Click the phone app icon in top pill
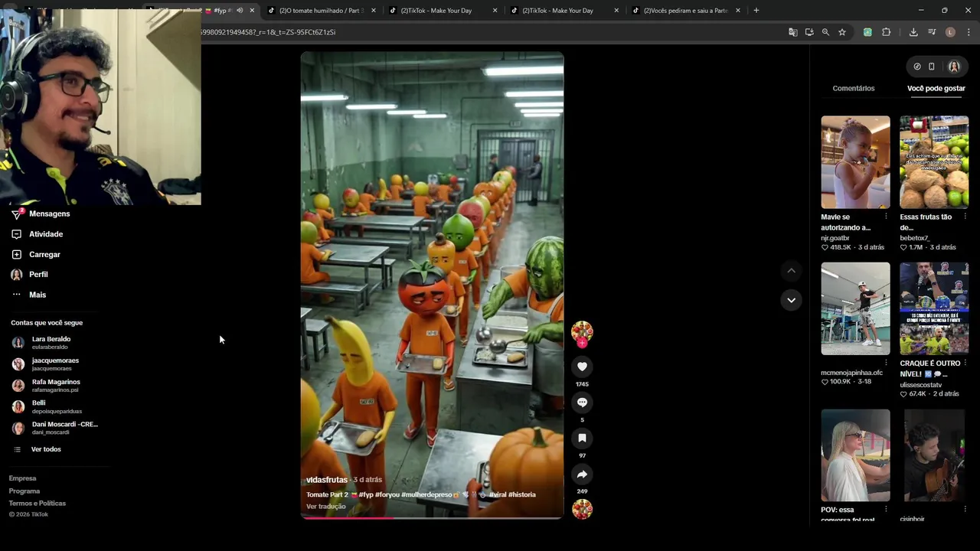 click(x=932, y=67)
